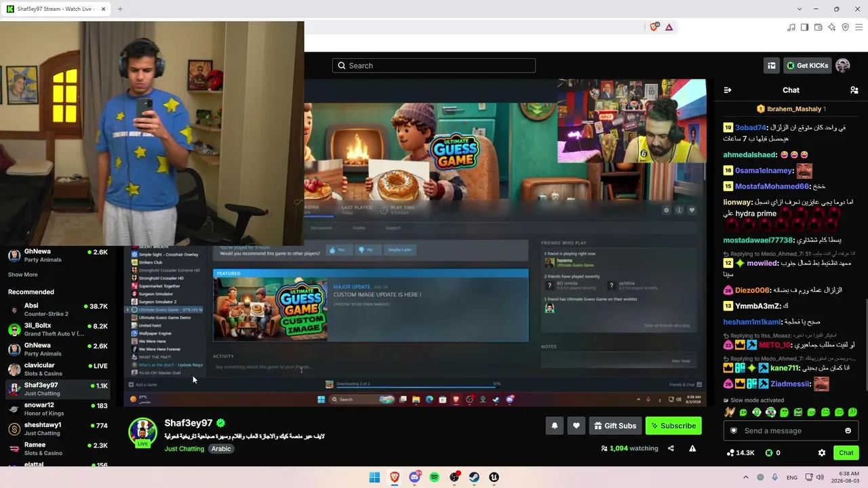
Task: Toggle the browser sidebar panel icon
Action: pos(804,27)
